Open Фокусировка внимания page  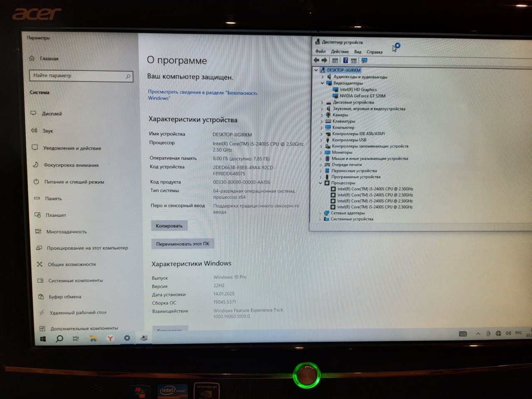[x=71, y=165]
